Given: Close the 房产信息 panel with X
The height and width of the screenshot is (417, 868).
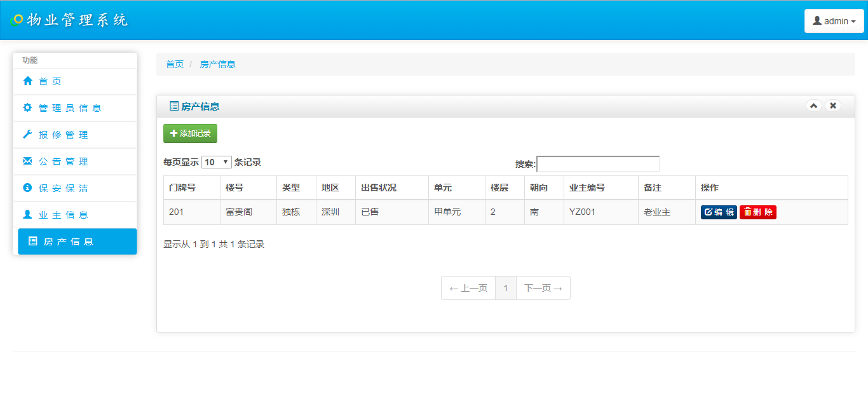Looking at the screenshot, I should [833, 106].
